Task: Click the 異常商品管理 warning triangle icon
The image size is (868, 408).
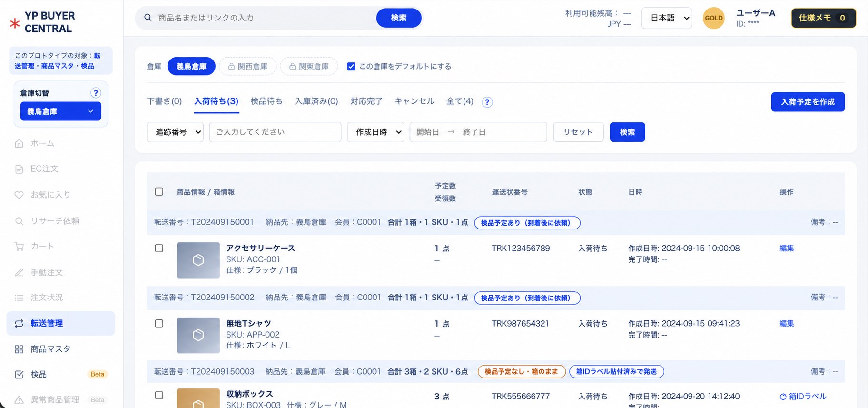Action: point(19,400)
